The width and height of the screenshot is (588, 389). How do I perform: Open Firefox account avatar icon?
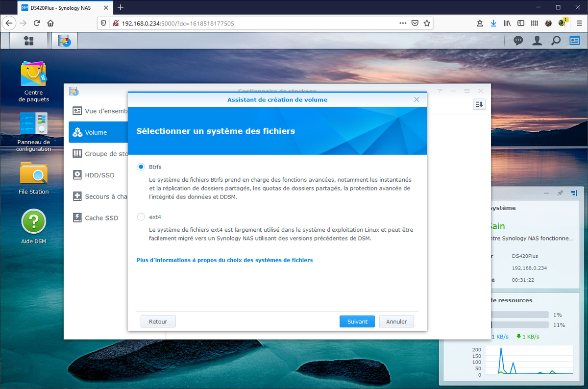point(548,23)
